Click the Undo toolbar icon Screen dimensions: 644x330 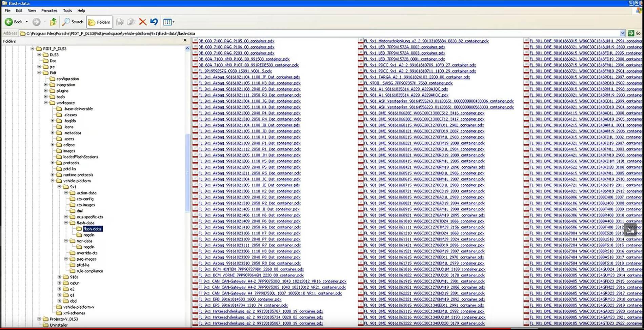click(x=154, y=22)
